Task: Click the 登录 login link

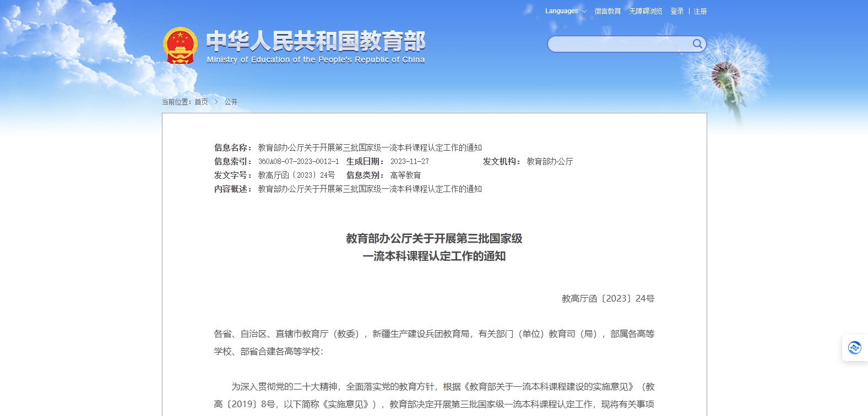Action: (x=677, y=11)
